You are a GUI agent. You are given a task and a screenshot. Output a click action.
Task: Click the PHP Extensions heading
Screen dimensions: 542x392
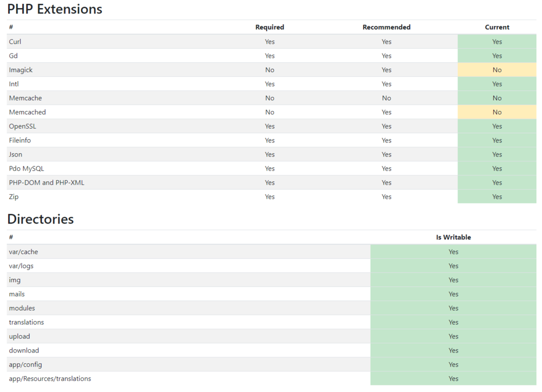click(55, 9)
